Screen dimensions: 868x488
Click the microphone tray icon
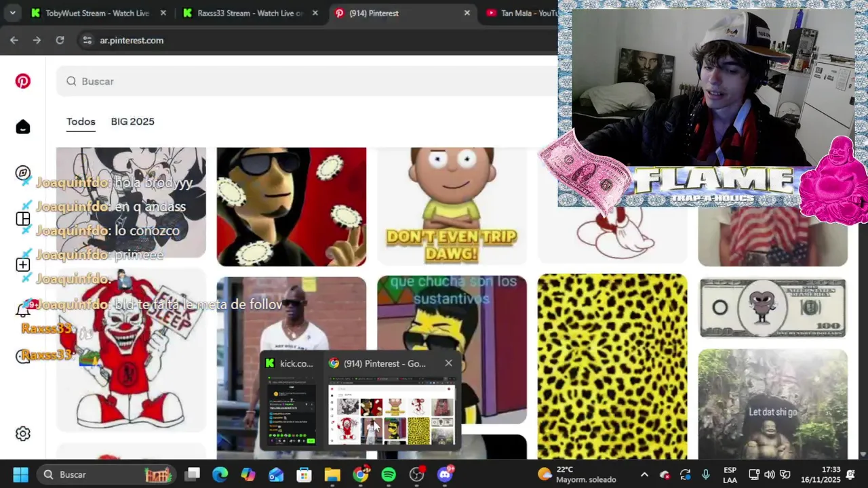tap(706, 474)
